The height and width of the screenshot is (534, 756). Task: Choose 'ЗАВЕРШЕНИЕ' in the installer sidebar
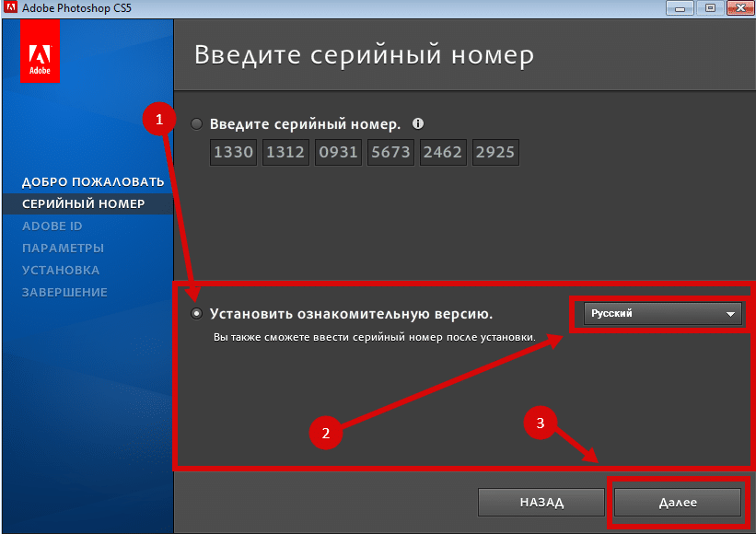click(x=64, y=292)
